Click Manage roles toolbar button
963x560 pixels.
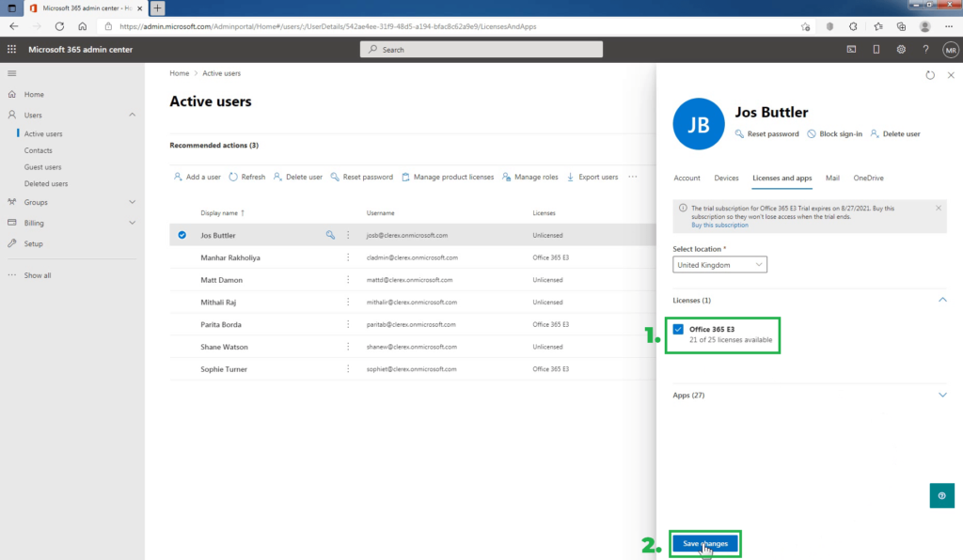[x=530, y=177]
